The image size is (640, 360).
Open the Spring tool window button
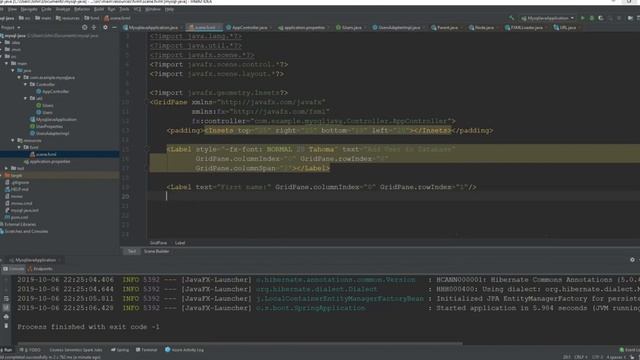pyautogui.click(x=120, y=350)
